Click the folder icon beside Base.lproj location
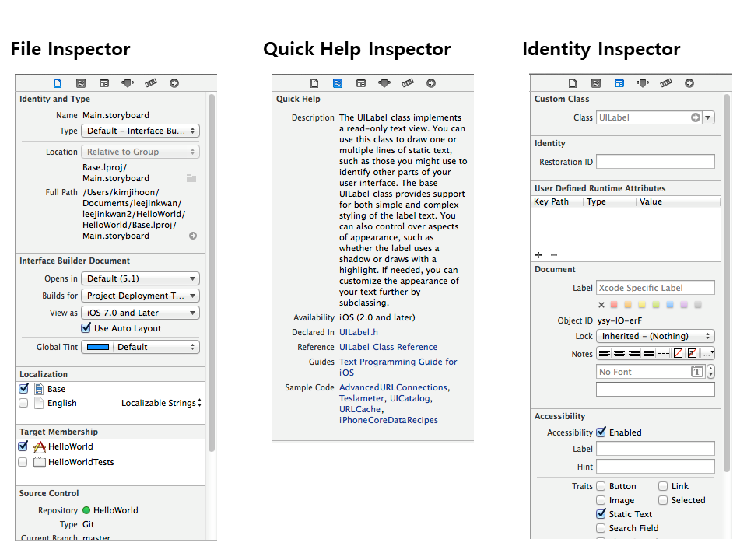This screenshot has width=747, height=560. click(191, 178)
